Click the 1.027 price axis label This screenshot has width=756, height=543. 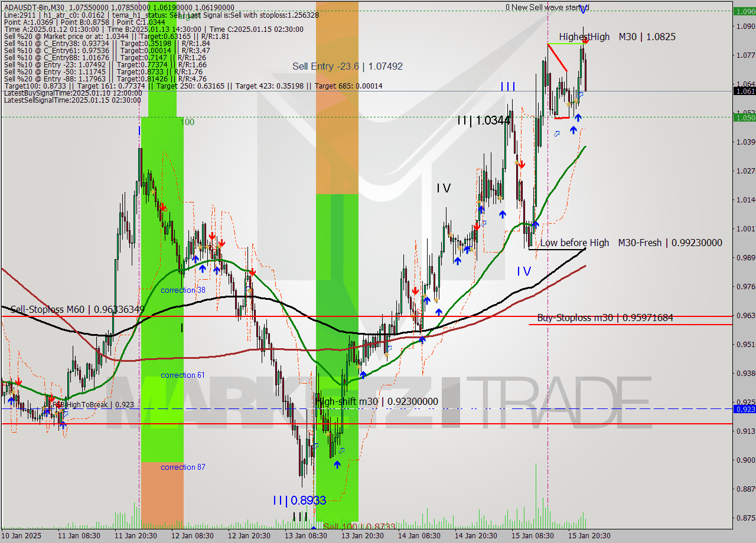tap(745, 171)
